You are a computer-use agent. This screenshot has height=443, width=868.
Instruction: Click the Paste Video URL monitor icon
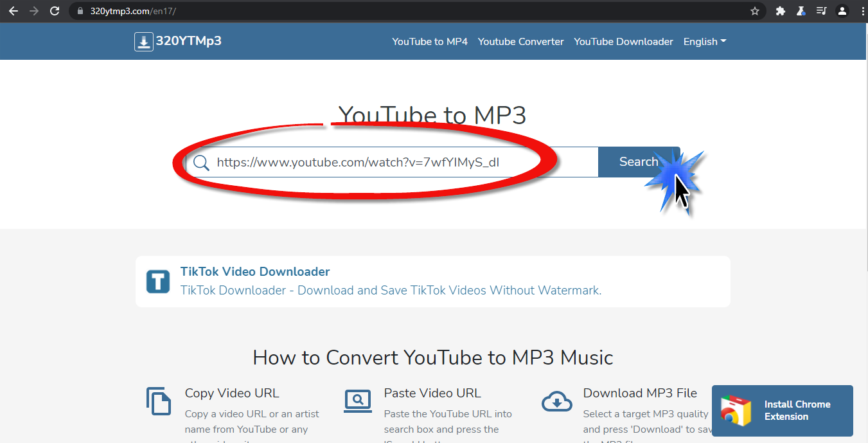[358, 401]
